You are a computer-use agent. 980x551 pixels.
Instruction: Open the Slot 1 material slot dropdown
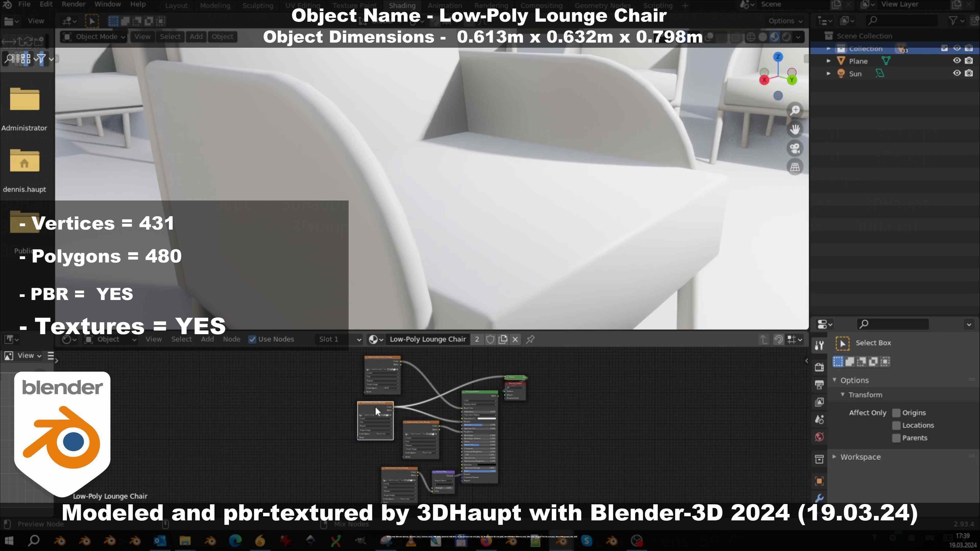coord(339,339)
